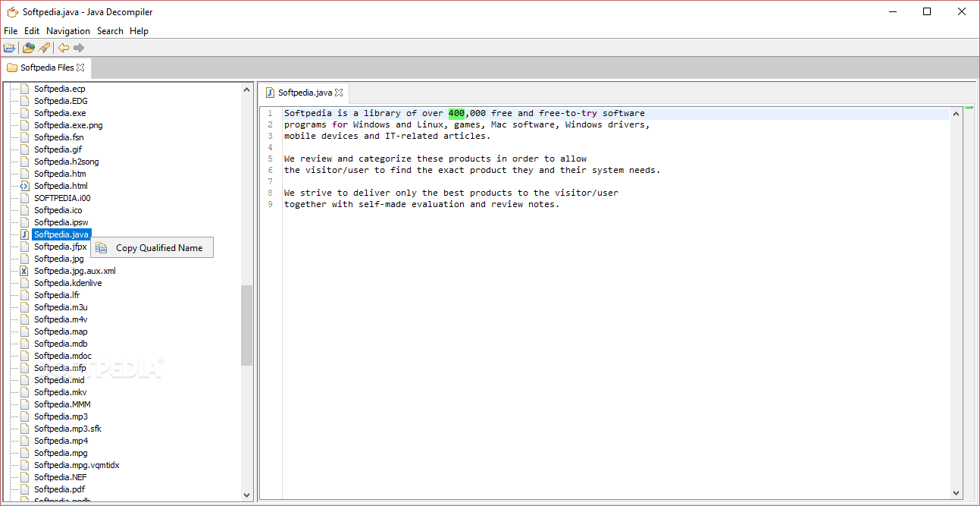The height and width of the screenshot is (506, 980).
Task: Select Softpedia.map in the file tree
Action: (x=61, y=332)
